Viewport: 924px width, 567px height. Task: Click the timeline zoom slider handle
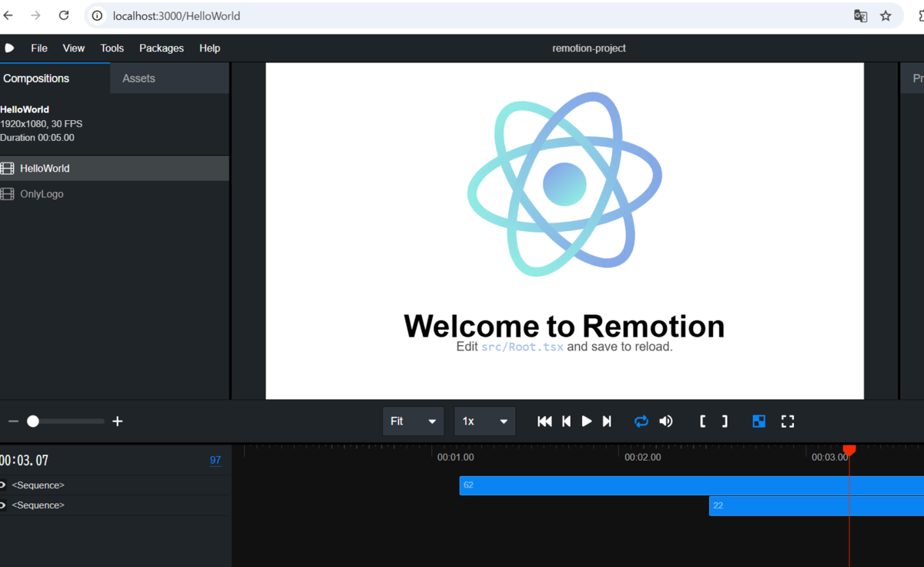(33, 421)
